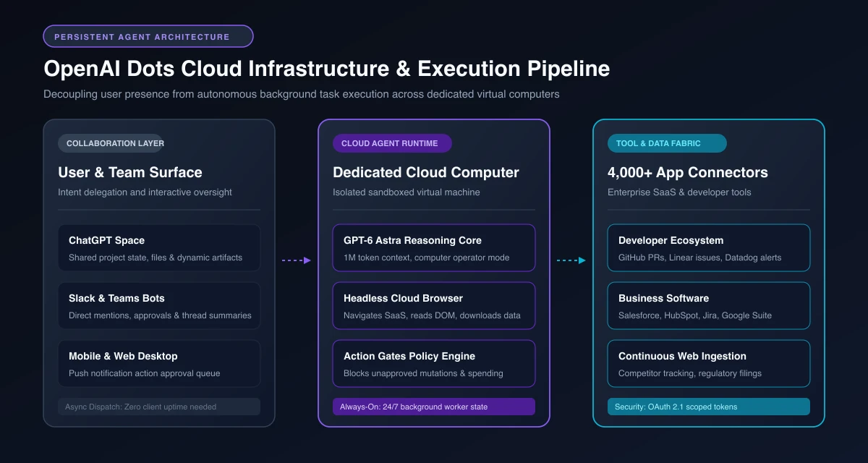Click 'Blocks unapproved mutations & spending' text
The height and width of the screenshot is (463, 868).
(x=423, y=373)
